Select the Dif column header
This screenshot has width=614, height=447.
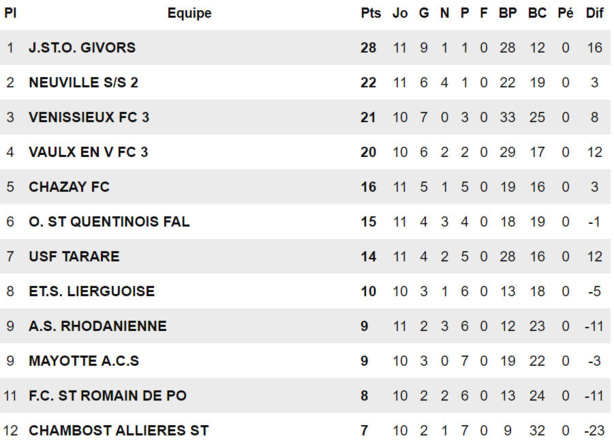pos(594,13)
